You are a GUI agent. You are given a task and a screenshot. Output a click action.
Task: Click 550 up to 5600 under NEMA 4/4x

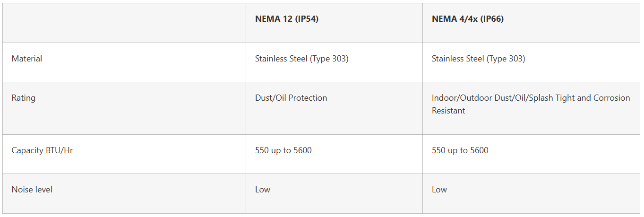pos(460,150)
